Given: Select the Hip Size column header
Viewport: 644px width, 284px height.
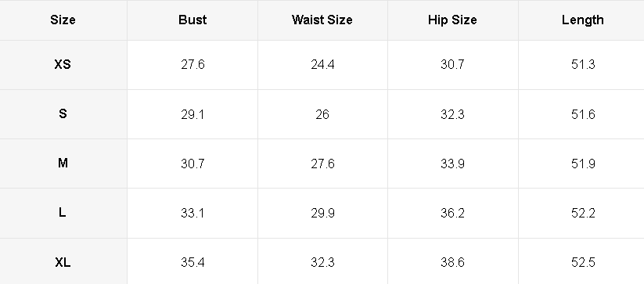Looking at the screenshot, I should [x=452, y=20].
